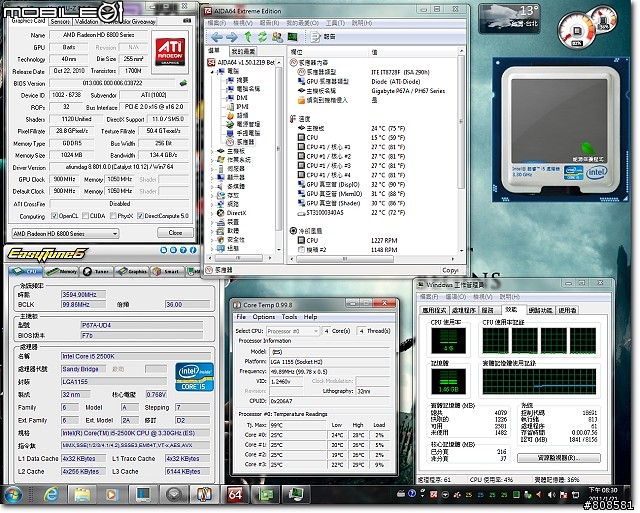The width and height of the screenshot is (640, 513).
Task: Open the Internet Explorer taskbar icon
Action: coord(51,495)
